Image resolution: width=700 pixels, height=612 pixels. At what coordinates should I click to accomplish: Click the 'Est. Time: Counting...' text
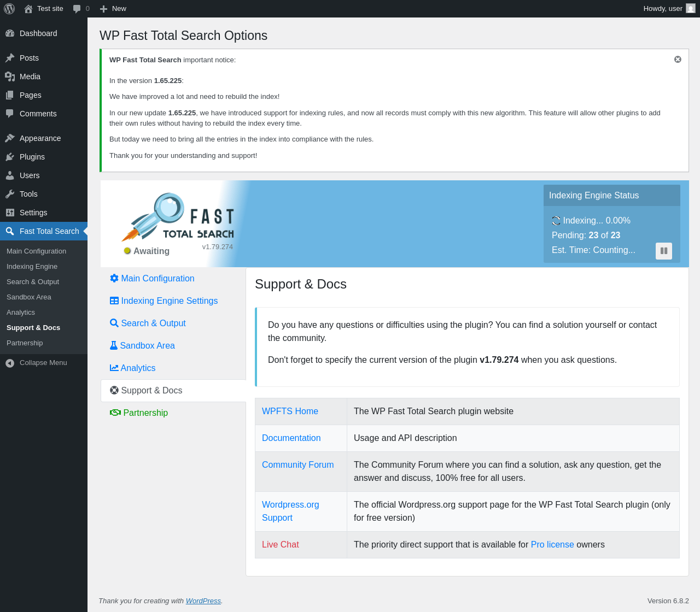tap(593, 250)
